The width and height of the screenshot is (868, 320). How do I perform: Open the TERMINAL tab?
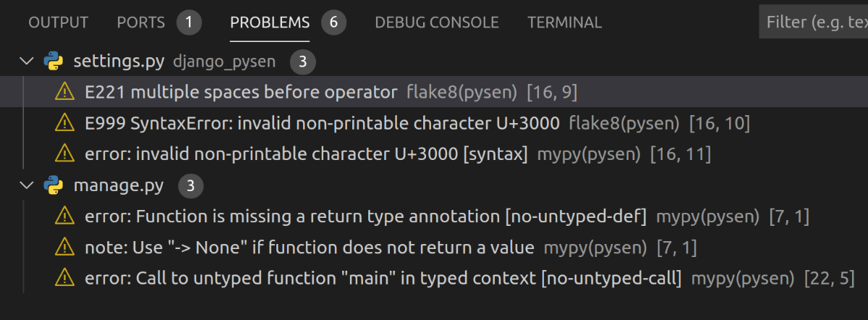[565, 22]
